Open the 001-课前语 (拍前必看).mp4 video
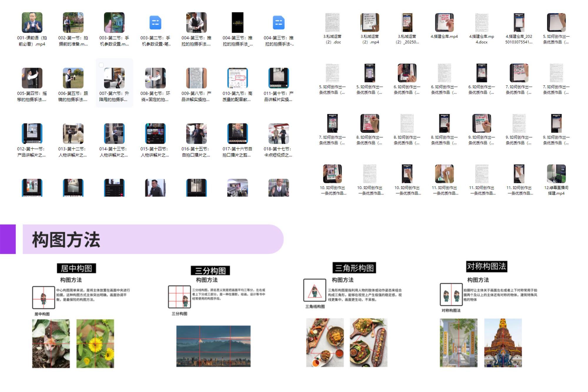This screenshot has width=588, height=392. (32, 23)
